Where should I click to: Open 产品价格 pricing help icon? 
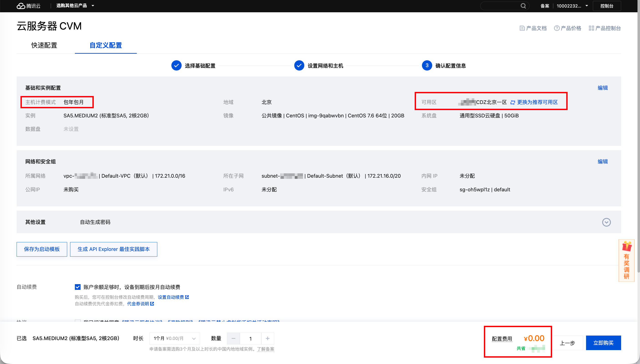click(556, 28)
